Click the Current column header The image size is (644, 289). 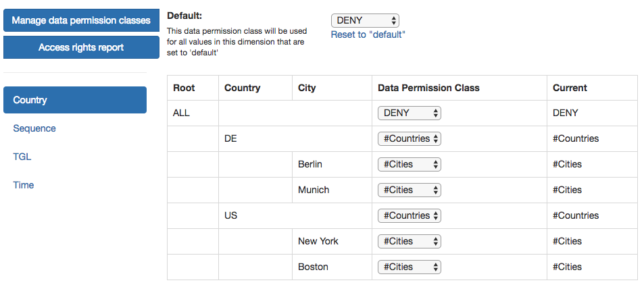(x=570, y=88)
